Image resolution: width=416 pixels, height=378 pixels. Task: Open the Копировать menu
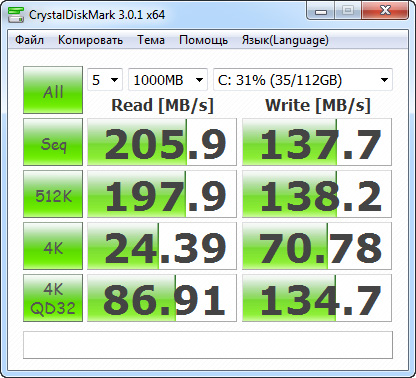click(x=90, y=40)
